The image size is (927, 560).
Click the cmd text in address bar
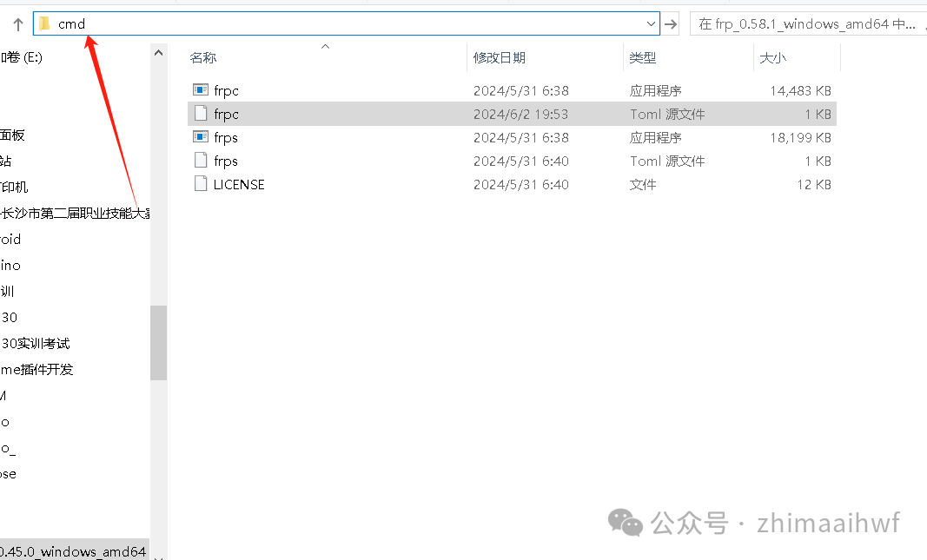click(x=72, y=24)
